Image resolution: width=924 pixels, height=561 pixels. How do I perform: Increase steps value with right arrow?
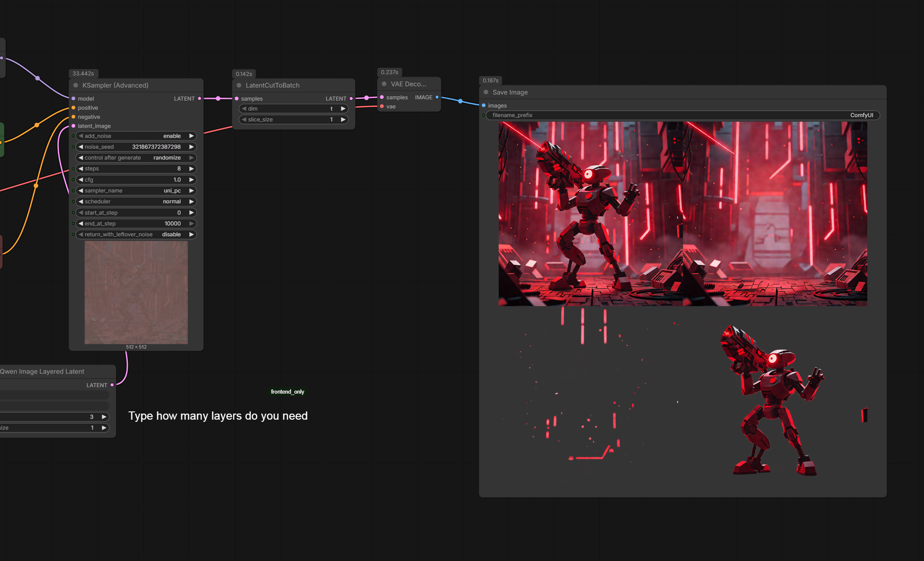191,169
